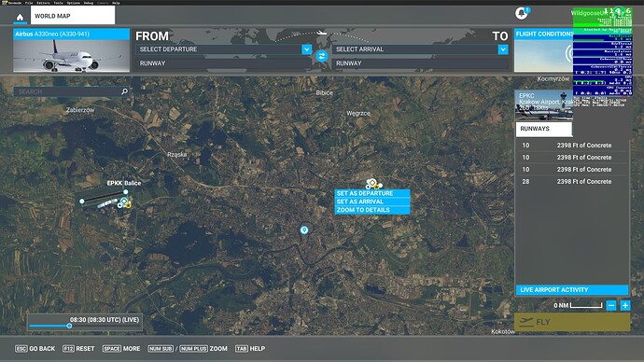Image resolution: width=644 pixels, height=362 pixels.
Task: Swap departure and arrival with arrows icon
Action: pos(322,56)
